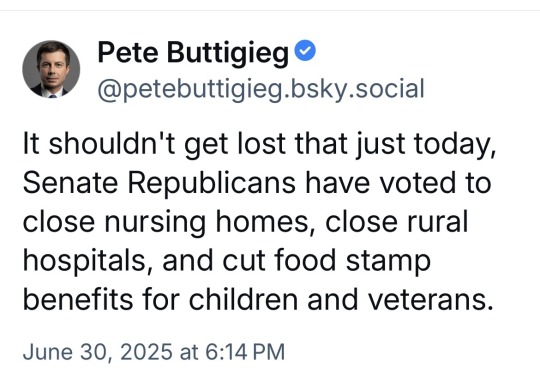Click the word "Republicans" in the post
540x379 pixels.
212,183
